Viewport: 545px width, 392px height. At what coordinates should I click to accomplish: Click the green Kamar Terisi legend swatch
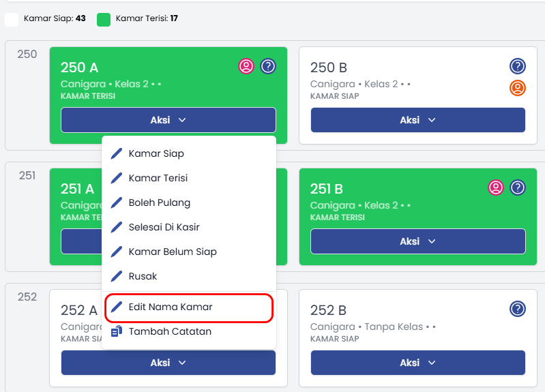click(x=104, y=19)
